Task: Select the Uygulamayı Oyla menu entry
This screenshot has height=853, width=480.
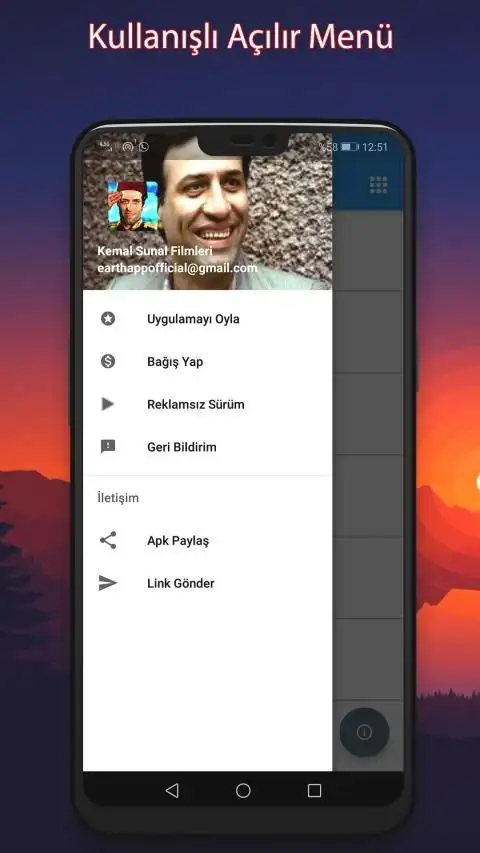Action: pyautogui.click(x=207, y=319)
